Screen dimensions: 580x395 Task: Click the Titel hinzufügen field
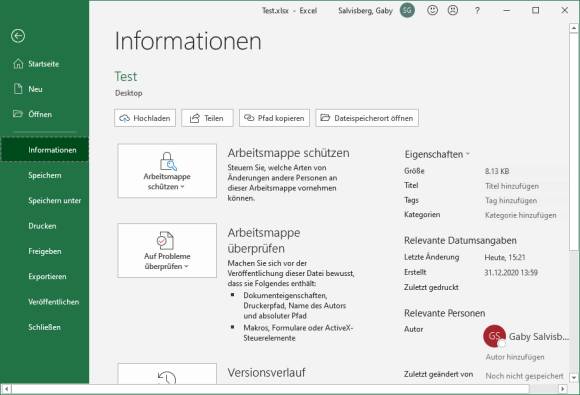[x=512, y=186]
